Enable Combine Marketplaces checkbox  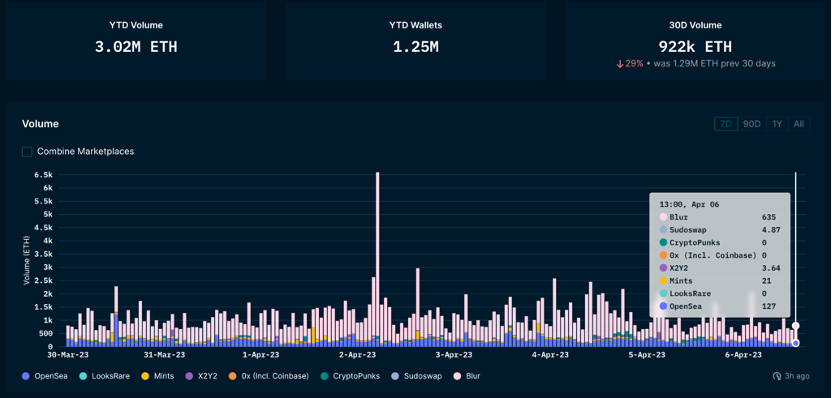point(27,152)
